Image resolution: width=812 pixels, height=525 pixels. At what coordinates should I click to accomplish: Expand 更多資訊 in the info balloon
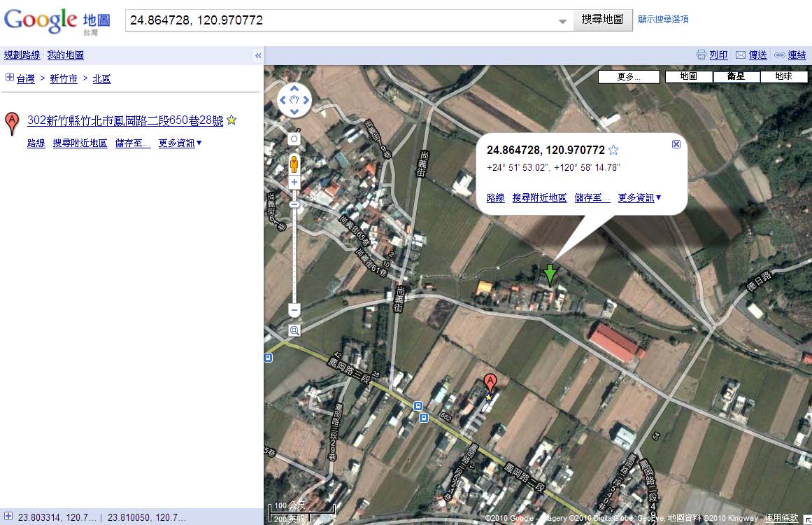click(640, 198)
